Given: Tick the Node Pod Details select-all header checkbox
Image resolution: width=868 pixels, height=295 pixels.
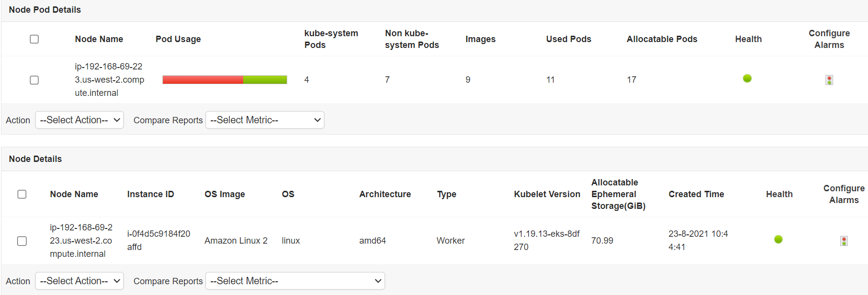Looking at the screenshot, I should (x=34, y=39).
